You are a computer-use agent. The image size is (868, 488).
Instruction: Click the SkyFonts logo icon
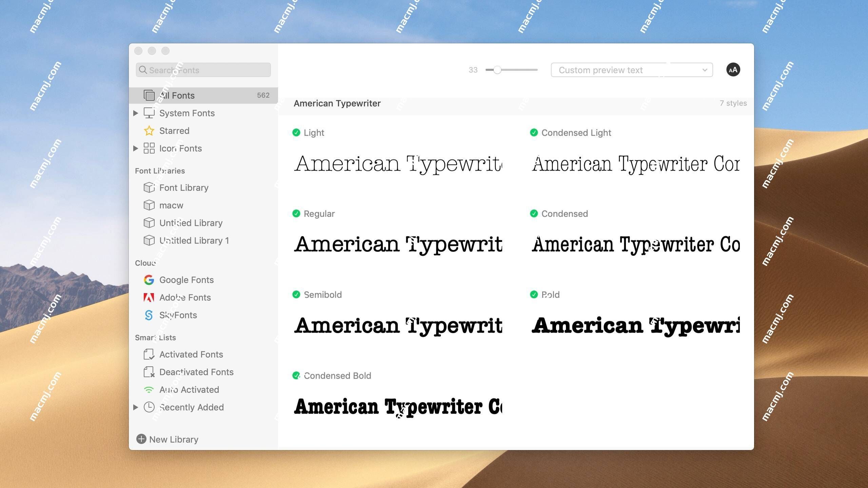coord(149,315)
